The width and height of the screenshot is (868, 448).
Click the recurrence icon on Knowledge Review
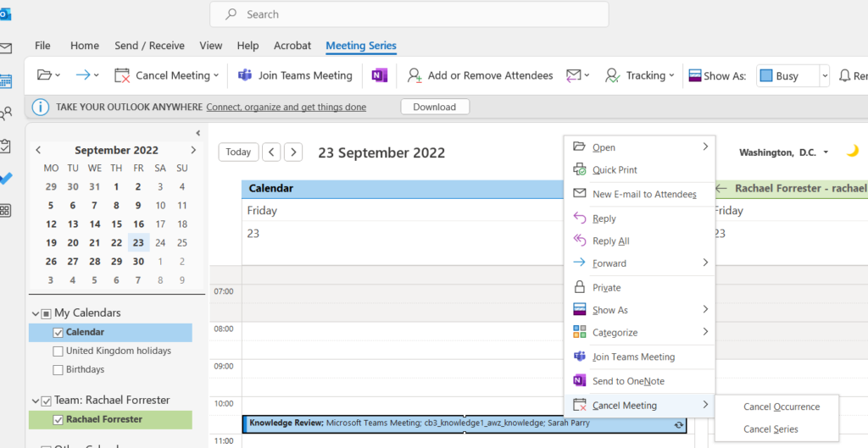point(678,425)
